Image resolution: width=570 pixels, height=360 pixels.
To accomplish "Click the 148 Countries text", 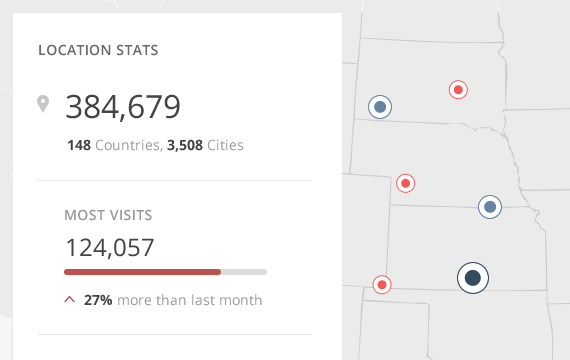I will (114, 145).
